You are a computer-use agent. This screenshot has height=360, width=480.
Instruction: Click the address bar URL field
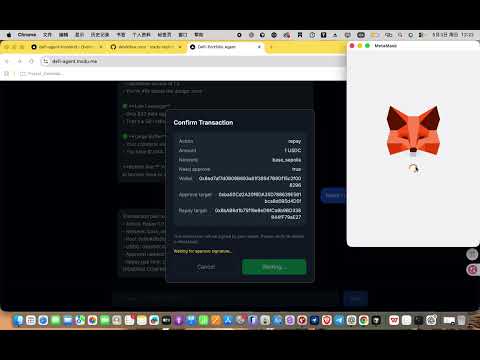point(193,61)
